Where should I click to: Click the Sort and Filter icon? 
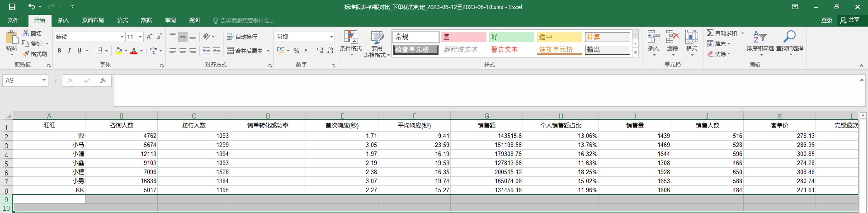(759, 37)
